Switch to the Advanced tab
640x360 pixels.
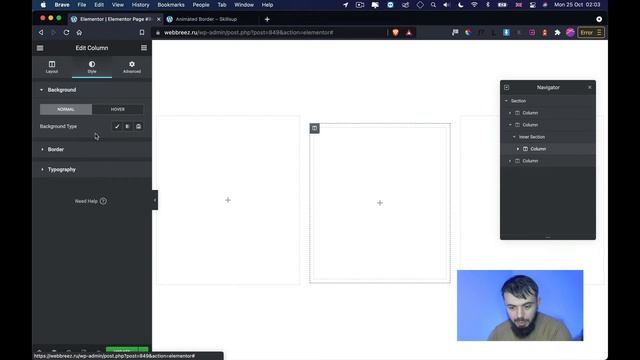click(x=132, y=67)
